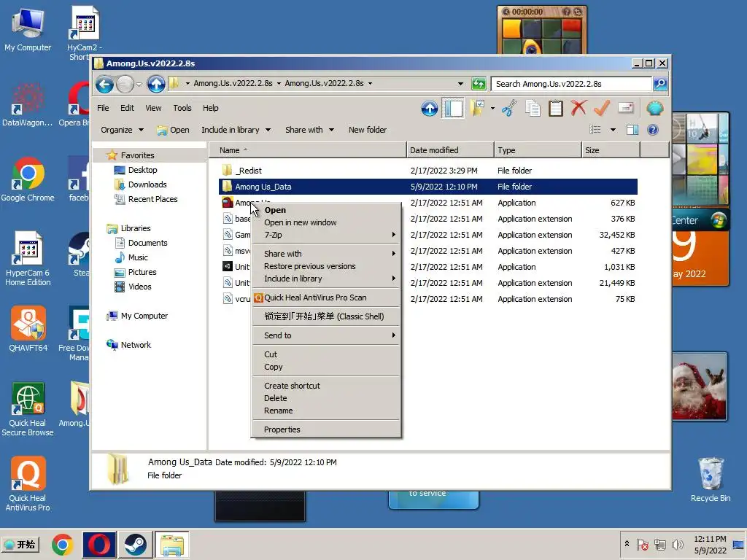Image resolution: width=747 pixels, height=560 pixels.
Task: Change the view with the list-view icon
Action: [595, 130]
